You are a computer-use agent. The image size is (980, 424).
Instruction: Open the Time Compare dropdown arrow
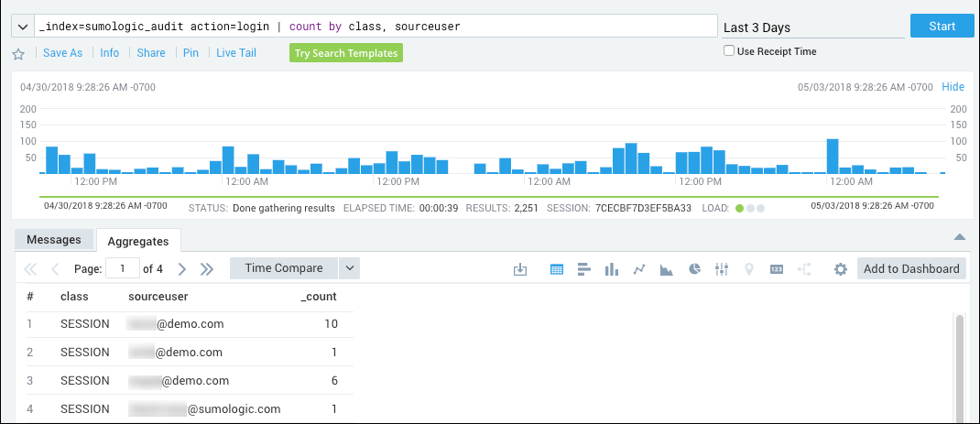(x=349, y=268)
